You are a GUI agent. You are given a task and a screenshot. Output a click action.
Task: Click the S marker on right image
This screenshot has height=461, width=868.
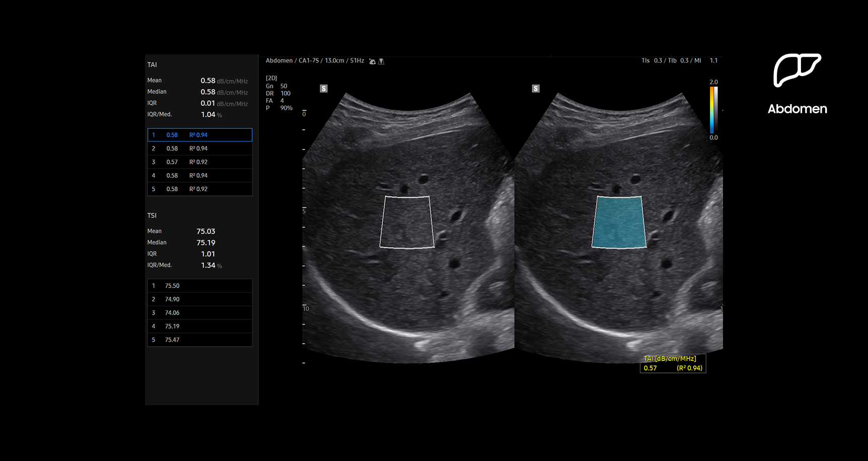click(536, 89)
